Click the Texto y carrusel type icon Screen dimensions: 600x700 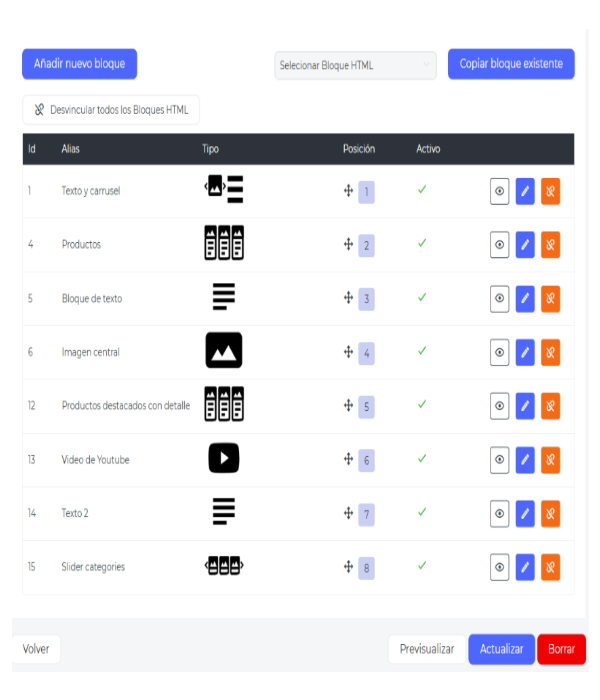pyautogui.click(x=224, y=189)
